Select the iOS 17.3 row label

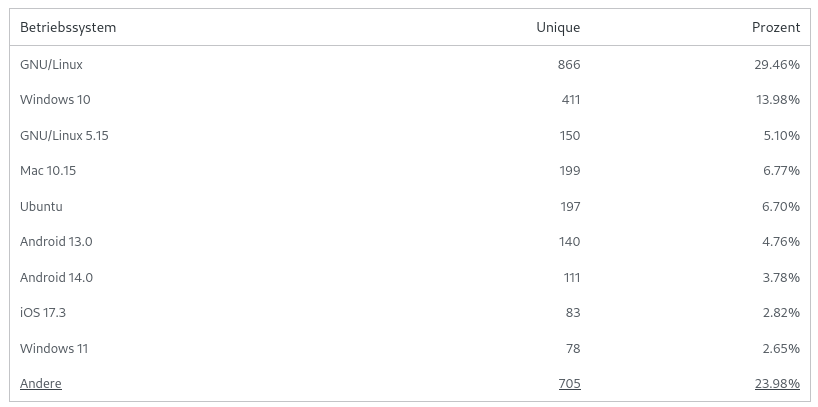click(x=43, y=313)
